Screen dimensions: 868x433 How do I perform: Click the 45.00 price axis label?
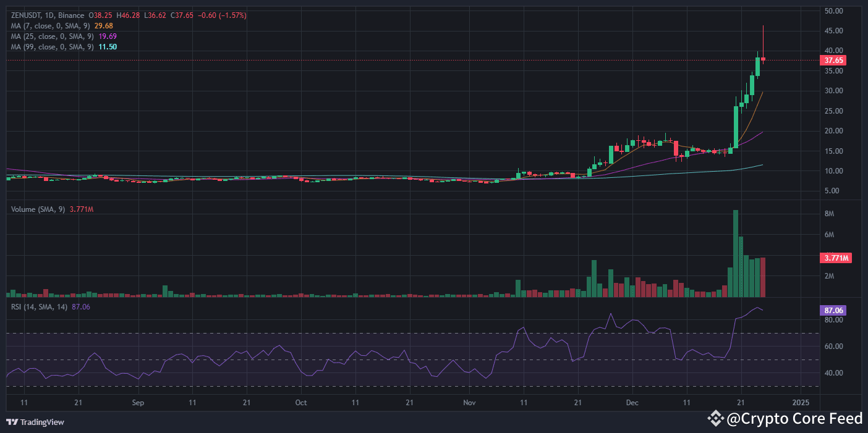(834, 31)
